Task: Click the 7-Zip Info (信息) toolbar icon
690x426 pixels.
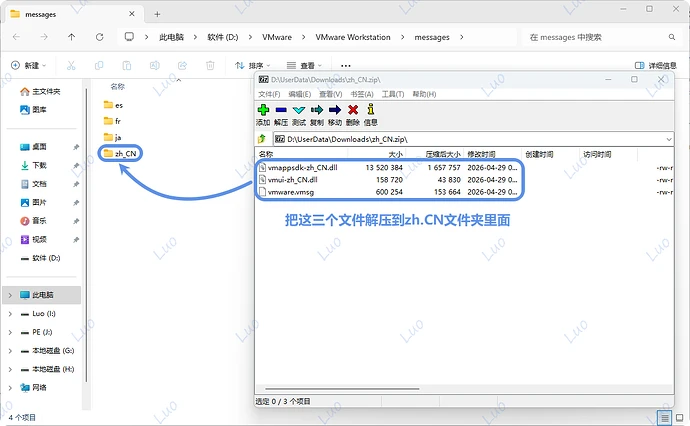Action: pos(371,109)
